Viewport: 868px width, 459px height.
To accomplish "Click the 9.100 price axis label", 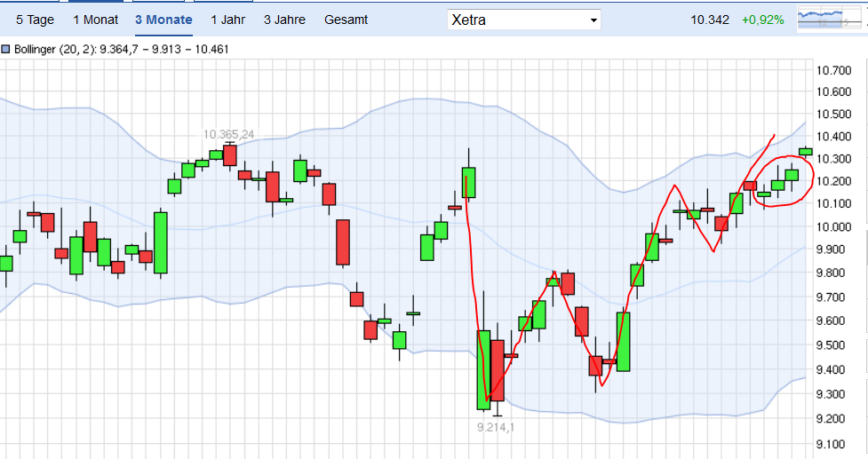I will pos(835,443).
